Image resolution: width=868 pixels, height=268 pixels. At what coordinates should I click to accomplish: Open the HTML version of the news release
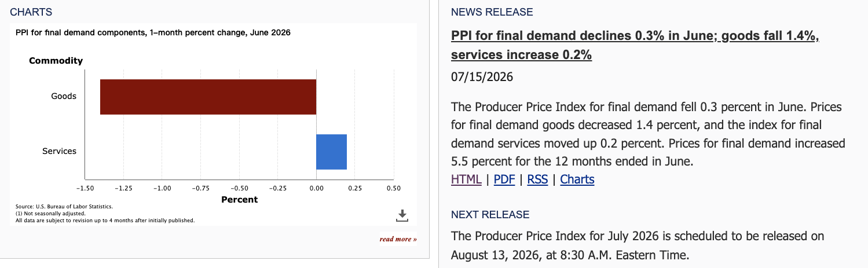point(466,179)
